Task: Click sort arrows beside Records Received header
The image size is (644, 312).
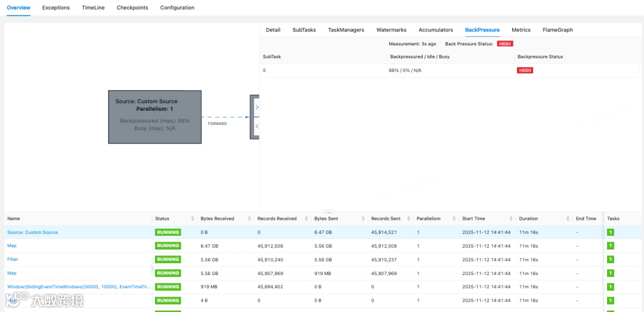Action: pyautogui.click(x=306, y=219)
